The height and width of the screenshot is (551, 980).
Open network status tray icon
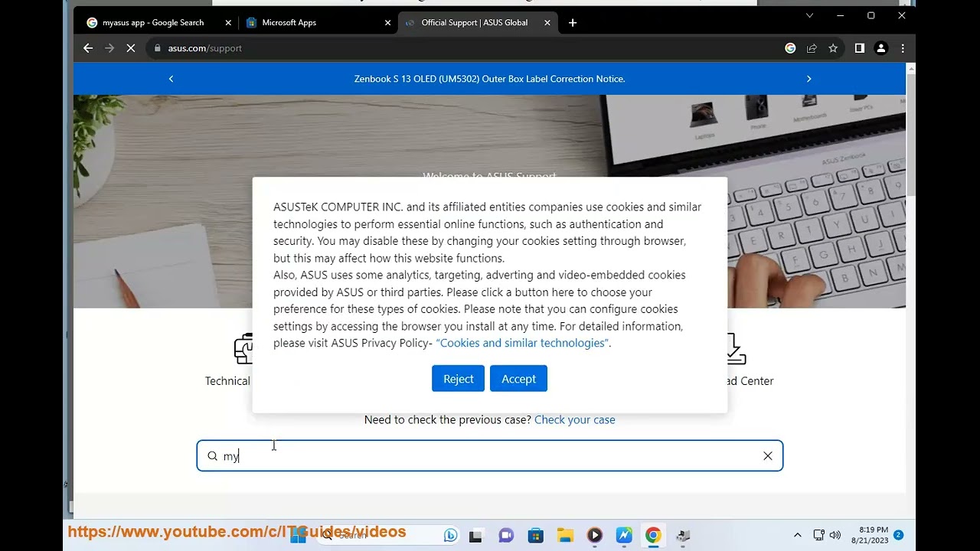pos(818,535)
